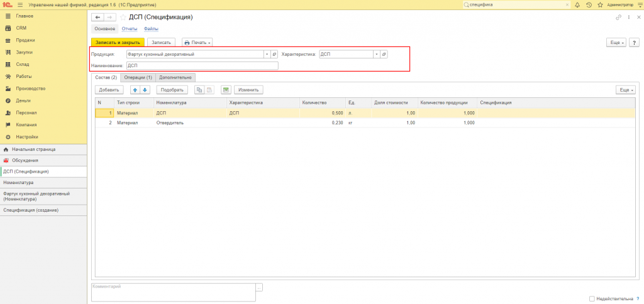Open the Печать dropdown menu
The height and width of the screenshot is (304, 644).
pos(197,42)
